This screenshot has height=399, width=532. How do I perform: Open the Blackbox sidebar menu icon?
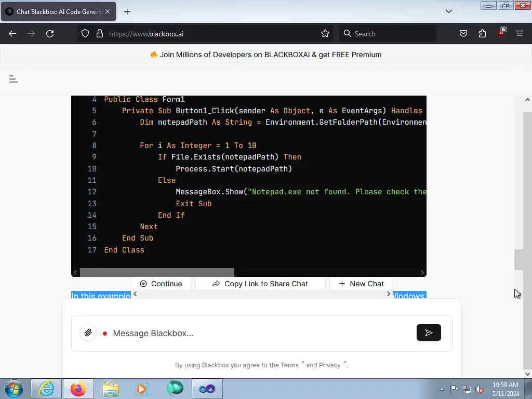pyautogui.click(x=13, y=79)
